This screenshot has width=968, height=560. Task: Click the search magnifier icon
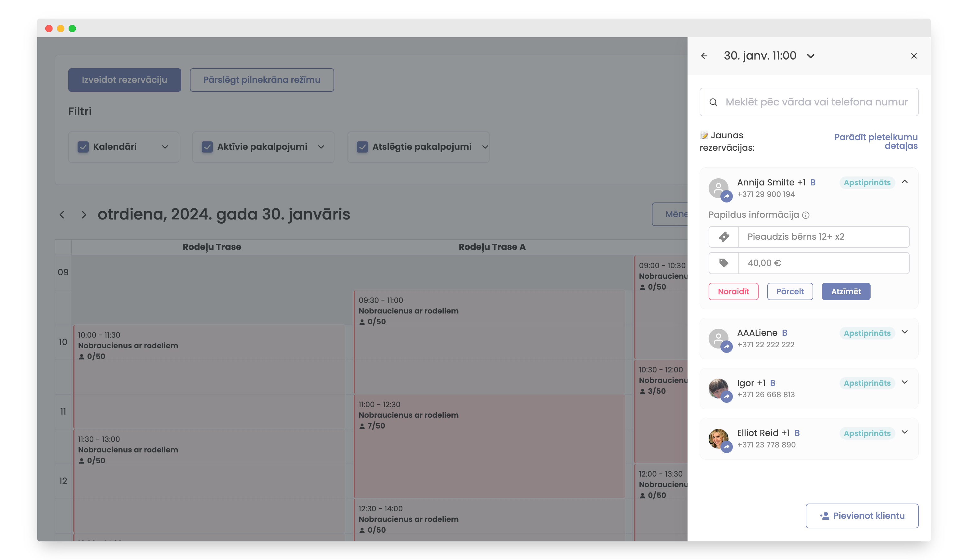[713, 102]
